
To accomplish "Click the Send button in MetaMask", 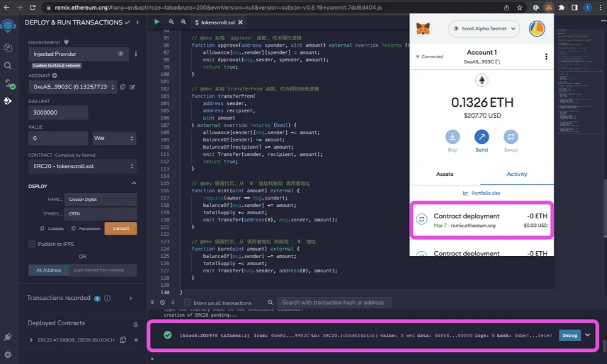I will click(481, 141).
